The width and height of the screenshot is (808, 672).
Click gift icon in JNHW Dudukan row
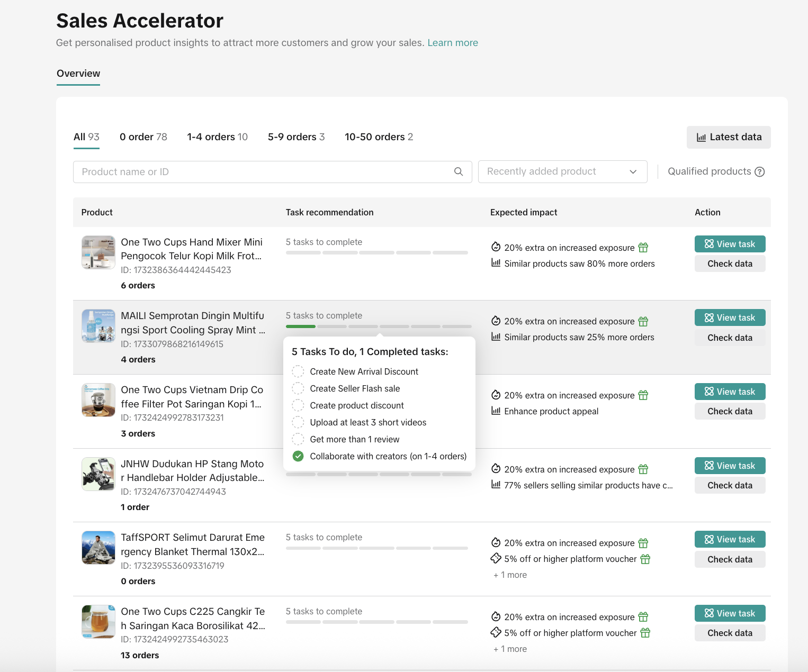click(x=643, y=469)
